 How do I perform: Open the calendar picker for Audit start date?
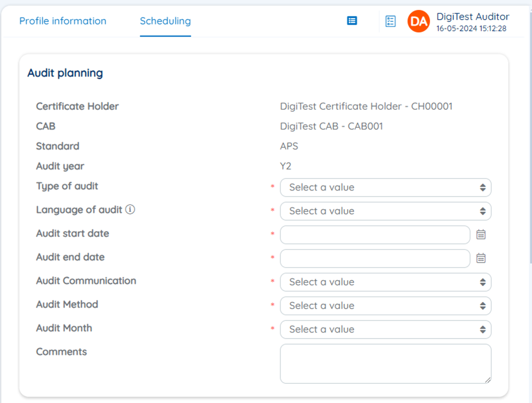481,235
